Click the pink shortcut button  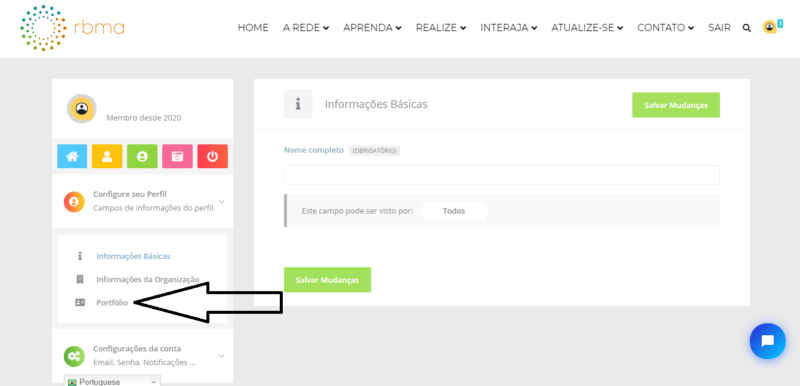pyautogui.click(x=177, y=157)
